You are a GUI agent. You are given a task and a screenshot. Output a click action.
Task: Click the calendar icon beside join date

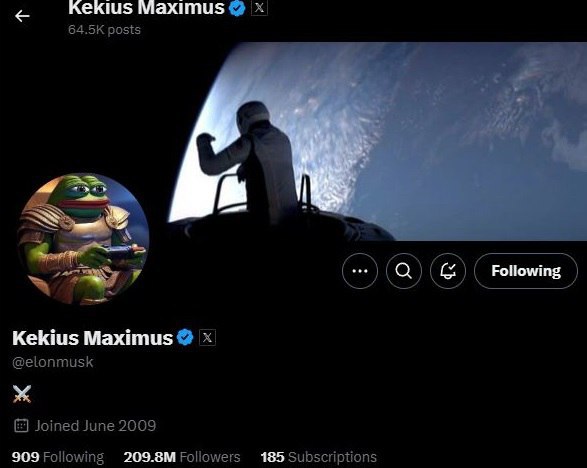(x=21, y=426)
